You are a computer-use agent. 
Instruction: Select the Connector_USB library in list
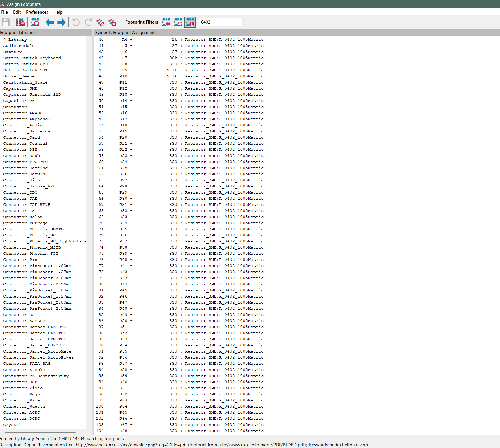[20, 382]
